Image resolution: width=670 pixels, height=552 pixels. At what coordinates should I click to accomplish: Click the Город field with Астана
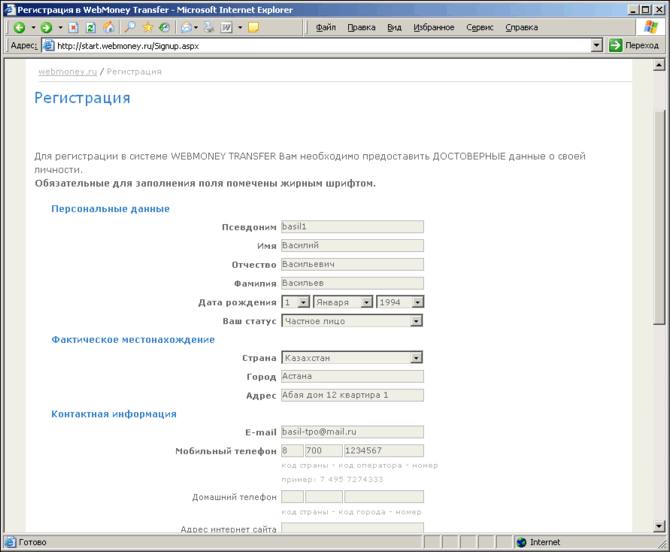[x=353, y=376]
